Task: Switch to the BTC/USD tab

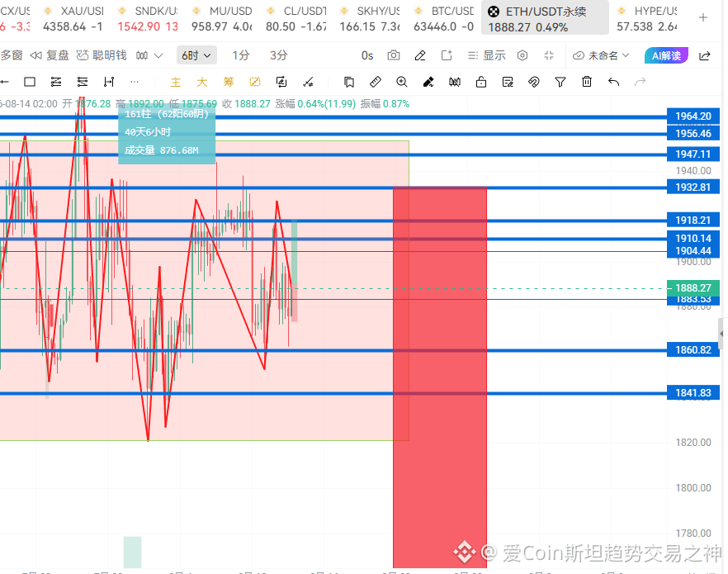Action: [444, 18]
